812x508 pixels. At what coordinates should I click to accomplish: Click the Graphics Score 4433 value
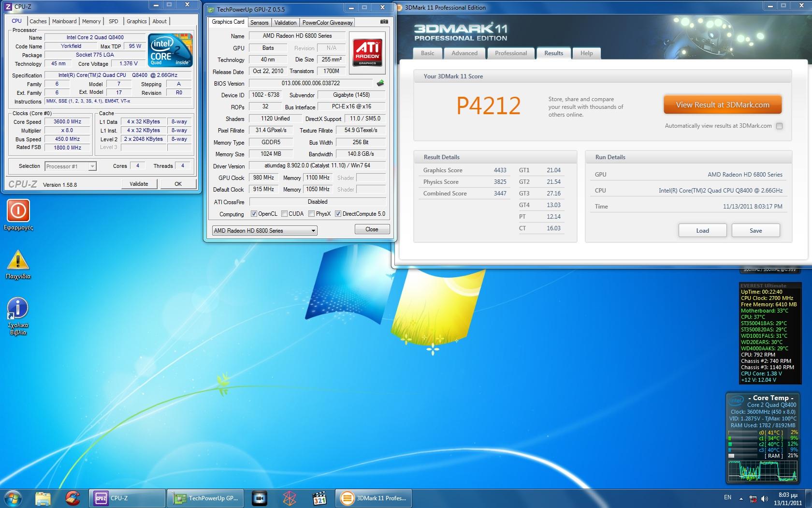[x=500, y=170]
